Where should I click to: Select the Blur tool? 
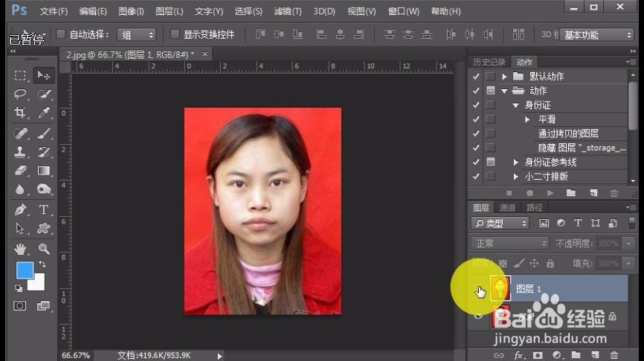coord(20,189)
